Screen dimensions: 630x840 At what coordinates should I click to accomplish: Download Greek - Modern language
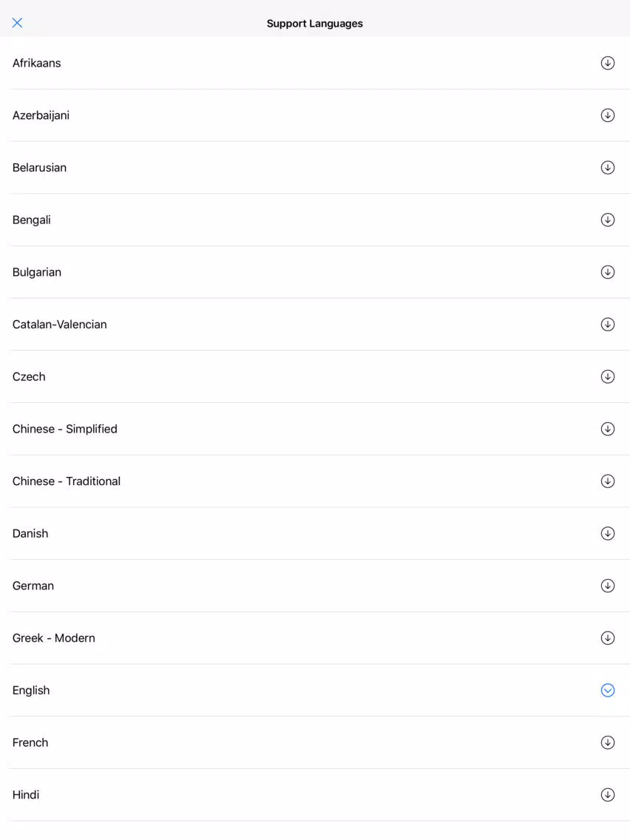608,637
